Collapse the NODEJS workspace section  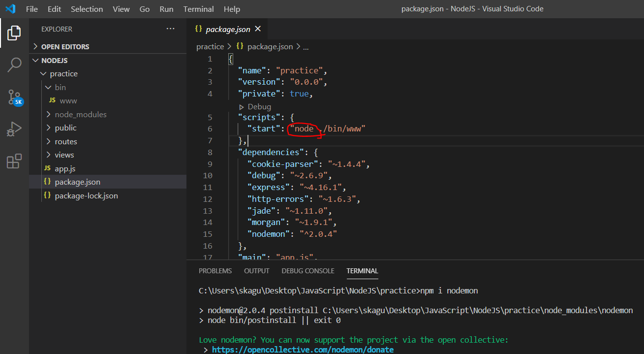click(35, 60)
